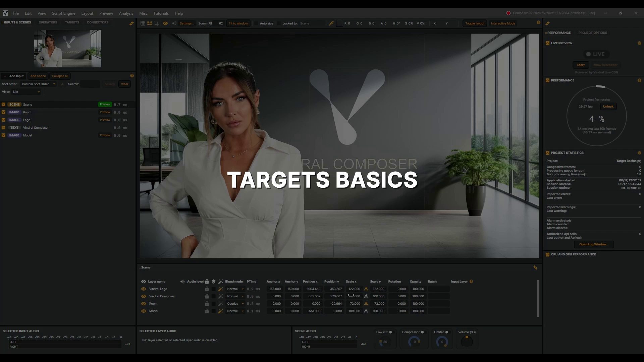Screen dimensions: 644x362
Task: Open effects wand for Vindral Logo layer
Action: click(x=220, y=289)
